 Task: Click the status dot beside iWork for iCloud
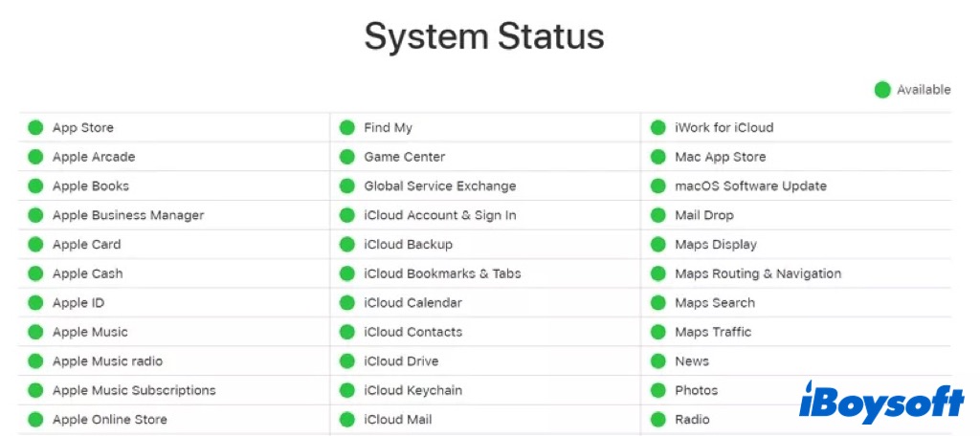[x=658, y=127]
